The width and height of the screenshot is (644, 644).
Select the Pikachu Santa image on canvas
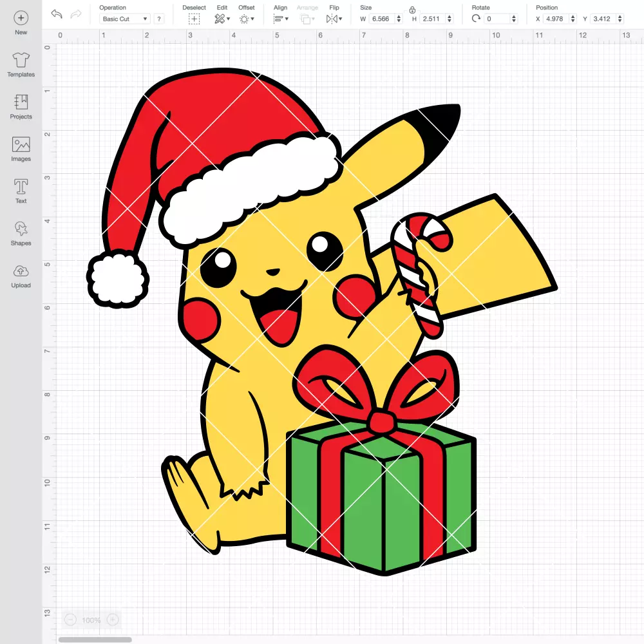click(x=322, y=321)
